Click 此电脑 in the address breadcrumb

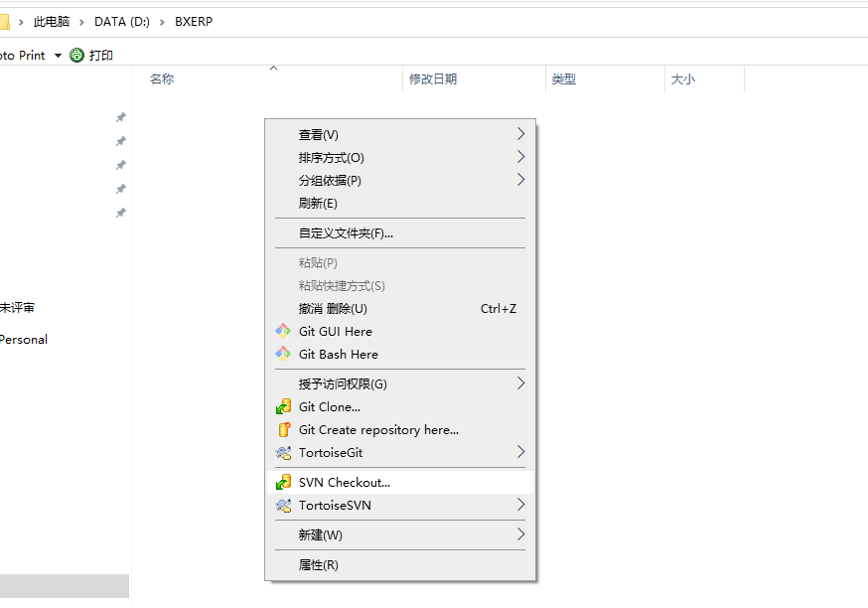coord(52,22)
